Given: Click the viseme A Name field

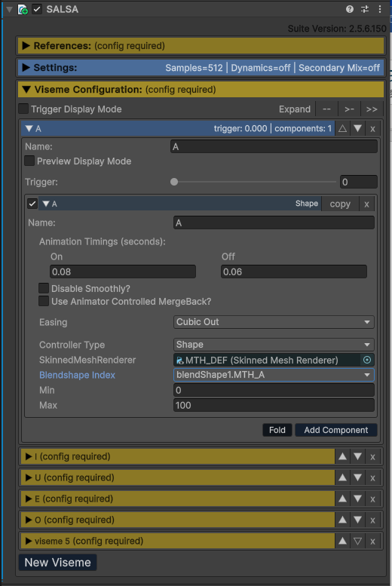Looking at the screenshot, I should coord(274,146).
